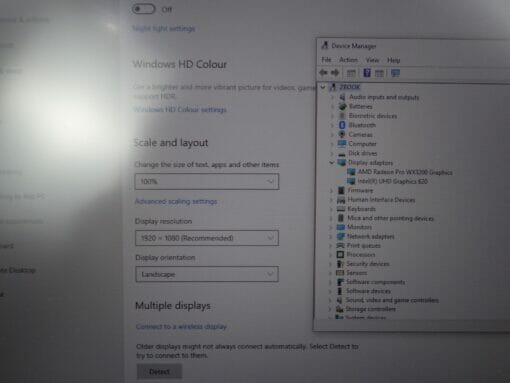Click the Back arrow toolbar icon
Image resolution: width=510 pixels, height=383 pixels.
tap(323, 73)
